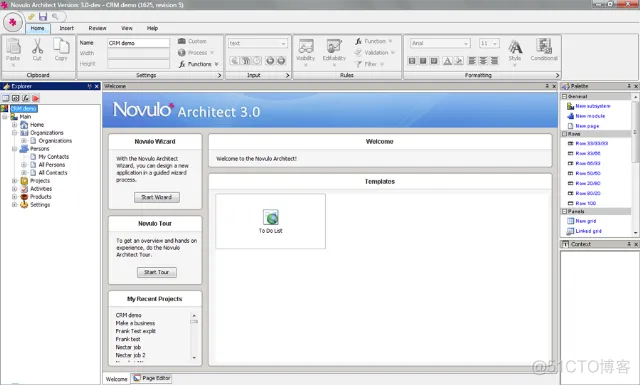Screen dimensions: 640x385
Task: Click the function icon in Explorer toolbar
Action: click(26, 98)
